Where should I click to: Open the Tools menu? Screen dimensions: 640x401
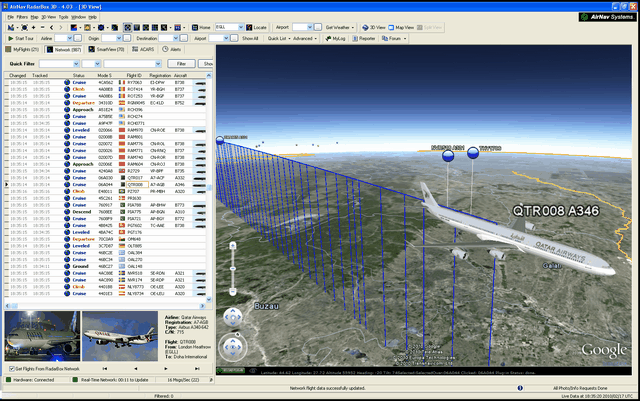click(63, 17)
